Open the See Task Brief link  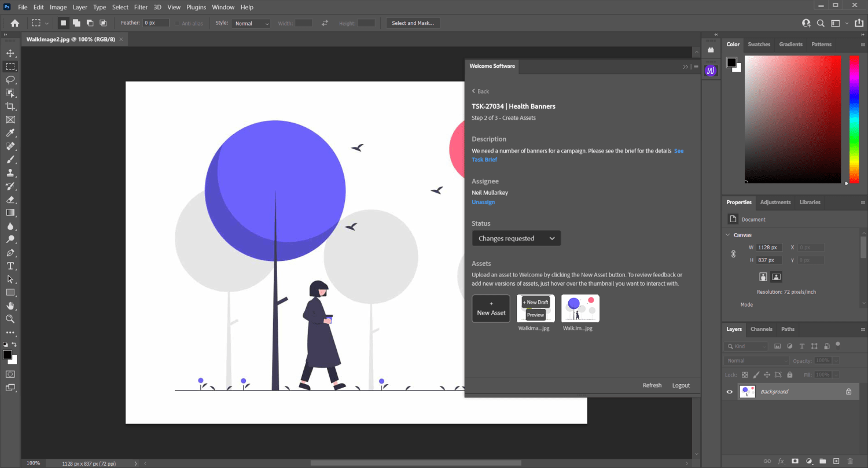click(x=484, y=160)
